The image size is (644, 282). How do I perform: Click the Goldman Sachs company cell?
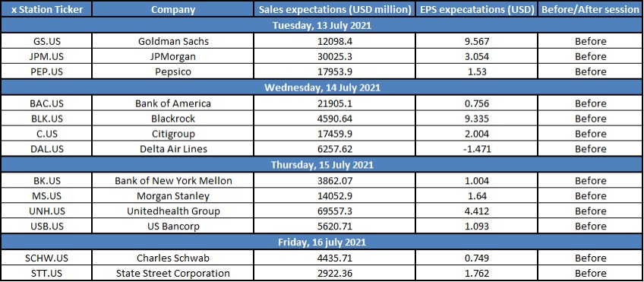point(173,42)
